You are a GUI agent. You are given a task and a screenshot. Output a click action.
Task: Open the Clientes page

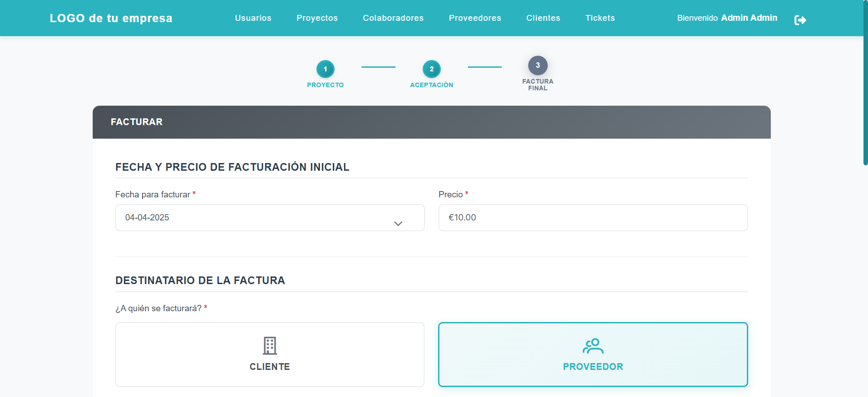coord(543,18)
